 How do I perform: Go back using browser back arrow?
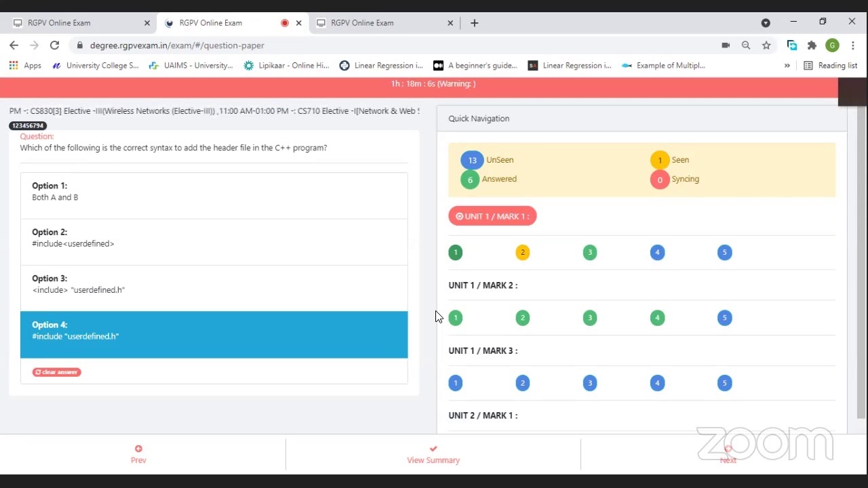pos(14,45)
